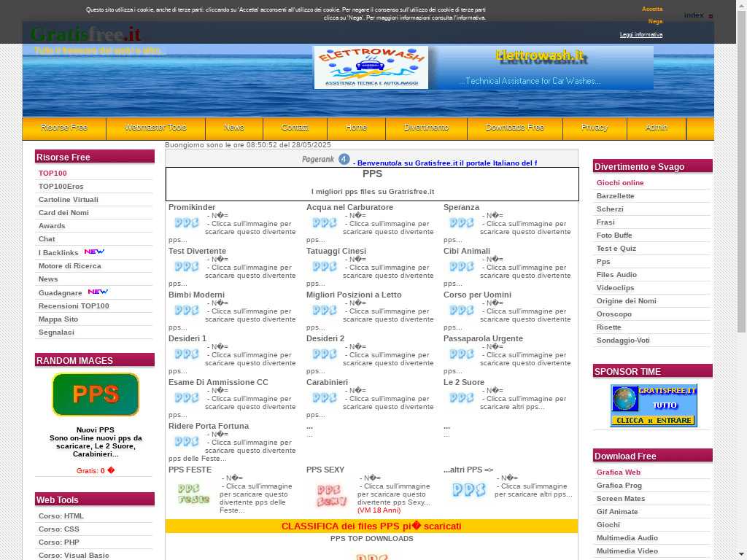Click the TOP100 link in Risorse Free
Viewport: 747px width, 560px height.
[x=53, y=174]
